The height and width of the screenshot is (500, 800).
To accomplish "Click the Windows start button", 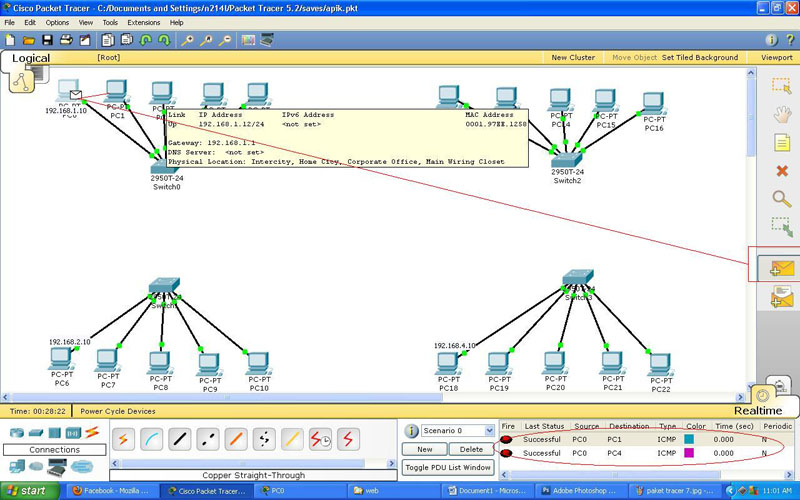I will [30, 491].
